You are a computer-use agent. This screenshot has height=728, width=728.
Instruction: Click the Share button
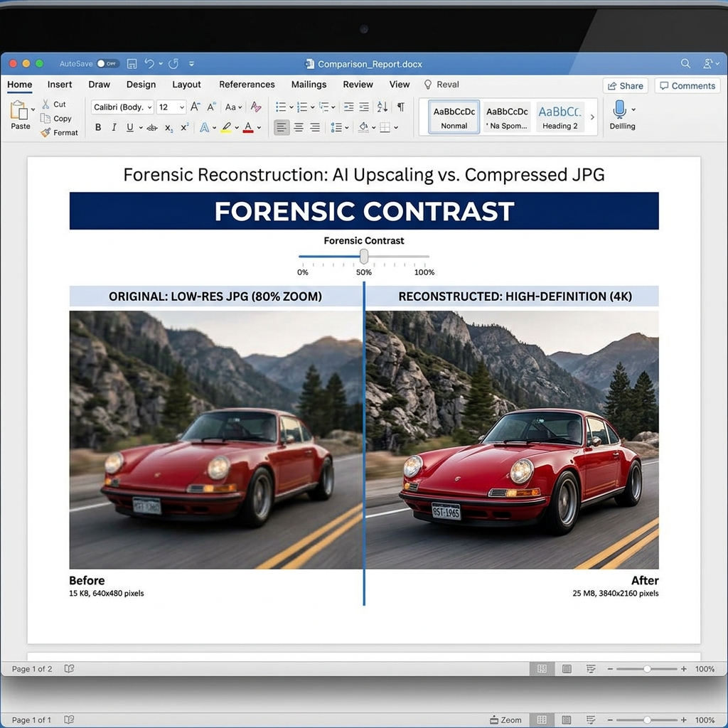click(625, 85)
